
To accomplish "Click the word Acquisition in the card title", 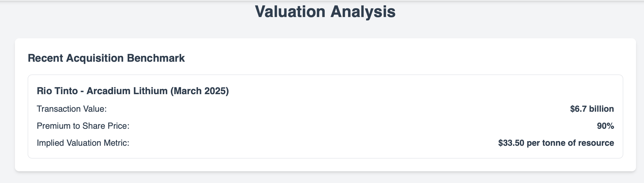I will coord(95,58).
